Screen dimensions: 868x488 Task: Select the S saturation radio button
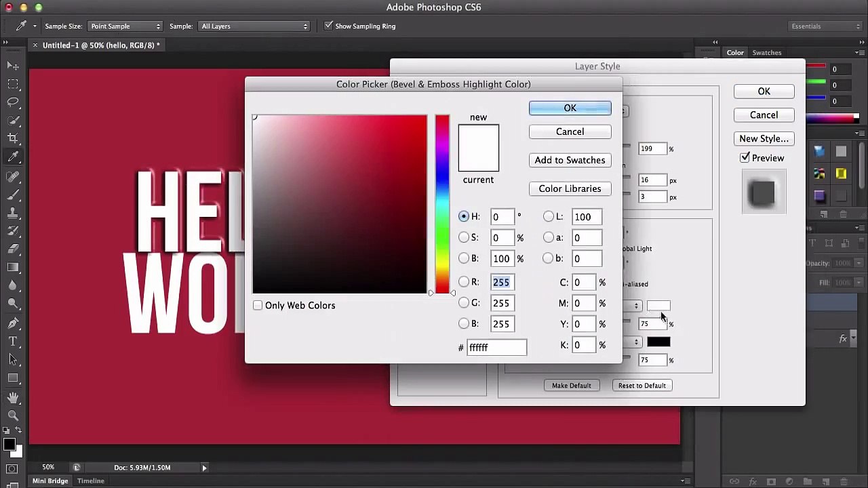(464, 237)
